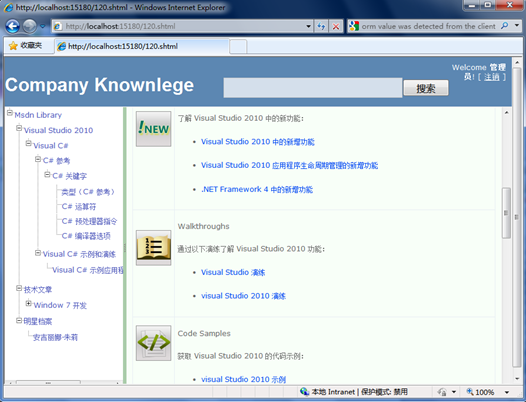Click the Stop loading red X icon
526x402 pixels.
pos(335,26)
